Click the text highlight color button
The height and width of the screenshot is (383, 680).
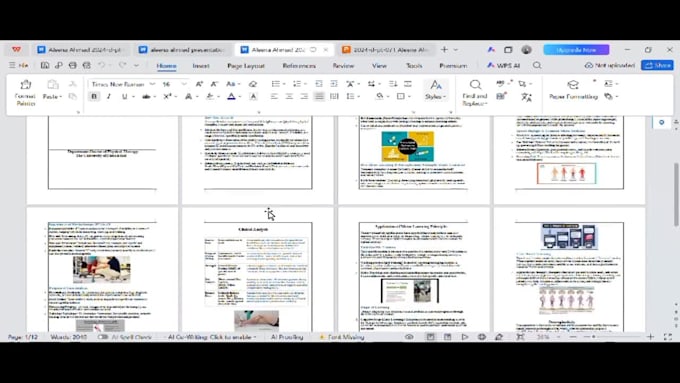pyautogui.click(x=210, y=96)
